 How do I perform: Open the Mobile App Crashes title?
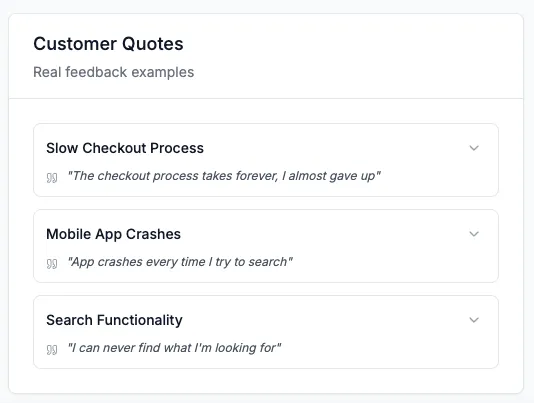[x=113, y=234]
